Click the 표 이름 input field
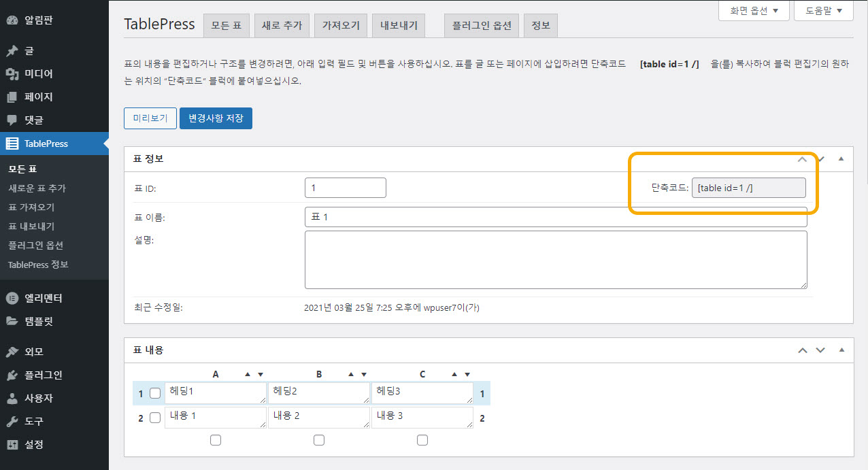Screen dimensions: 868x470 556,217
